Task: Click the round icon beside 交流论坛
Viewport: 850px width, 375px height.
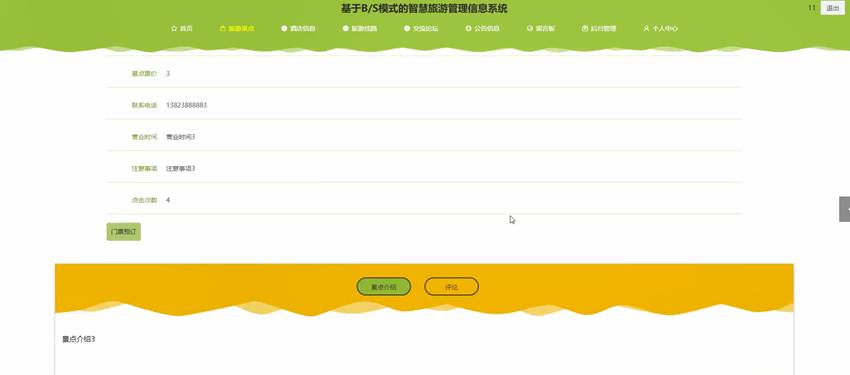Action: click(407, 29)
